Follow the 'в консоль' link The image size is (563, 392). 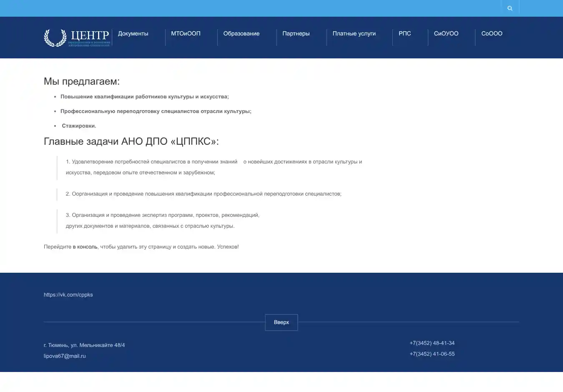(x=85, y=247)
